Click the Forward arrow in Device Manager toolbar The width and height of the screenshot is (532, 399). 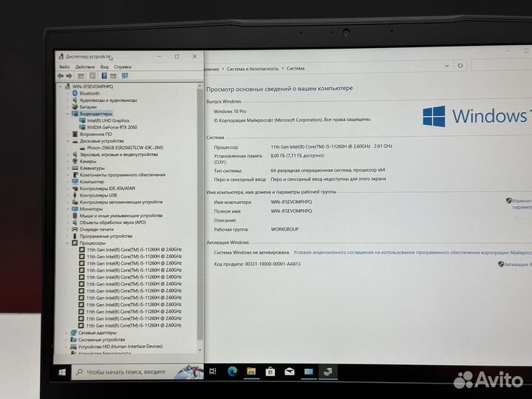69,75
